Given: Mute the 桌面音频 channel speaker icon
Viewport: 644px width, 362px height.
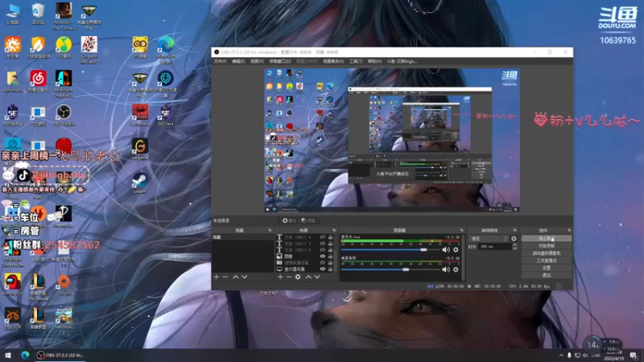Looking at the screenshot, I should coord(446,269).
